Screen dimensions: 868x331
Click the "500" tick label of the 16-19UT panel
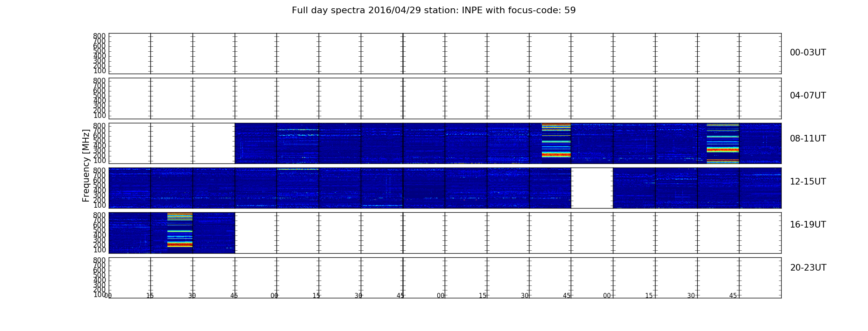[x=99, y=230]
